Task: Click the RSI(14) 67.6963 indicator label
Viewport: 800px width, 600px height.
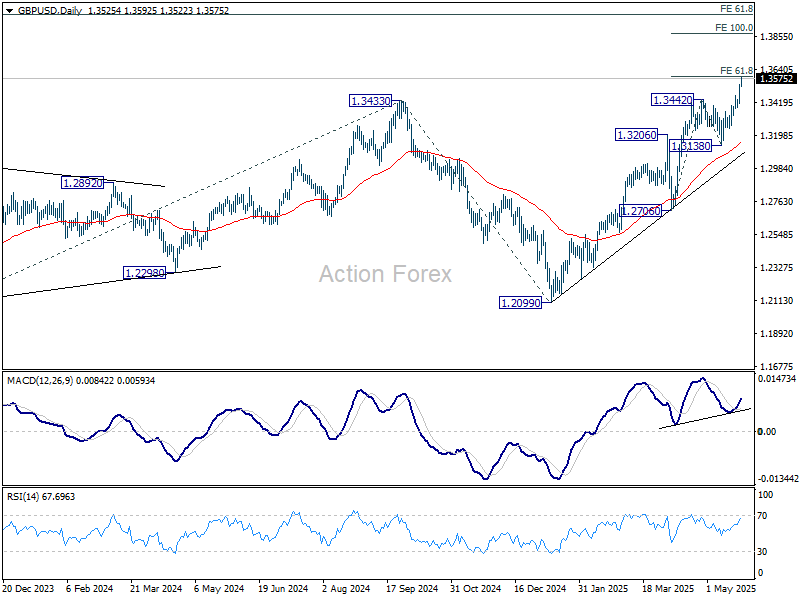Action: pos(41,496)
